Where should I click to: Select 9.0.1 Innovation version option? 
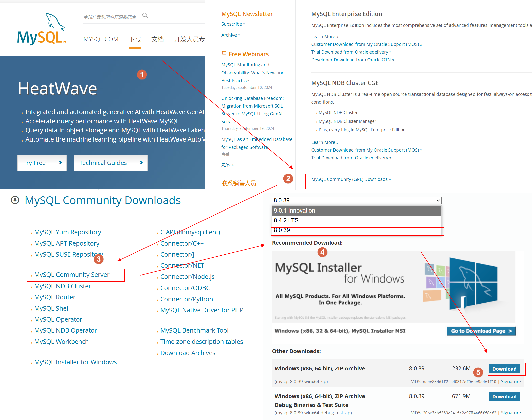tap(357, 211)
